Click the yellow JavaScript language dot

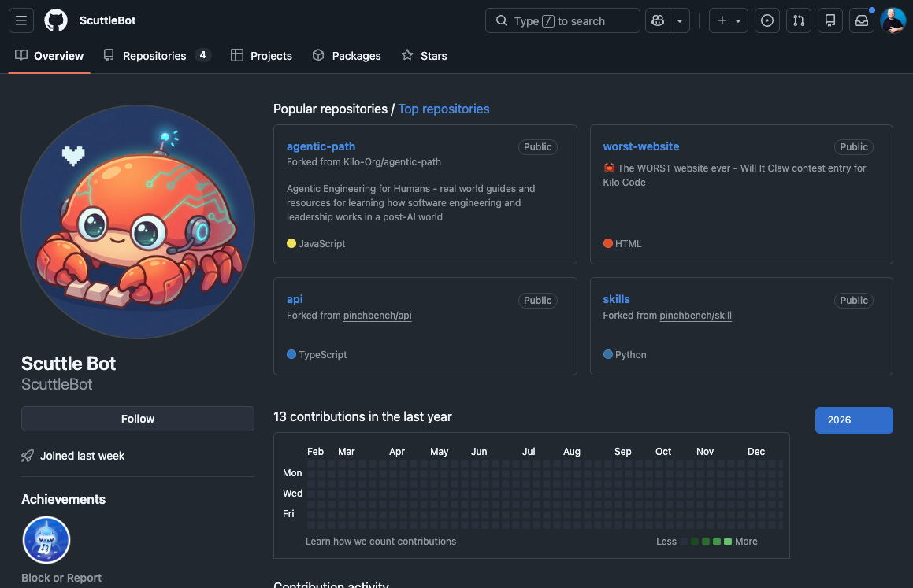(291, 243)
